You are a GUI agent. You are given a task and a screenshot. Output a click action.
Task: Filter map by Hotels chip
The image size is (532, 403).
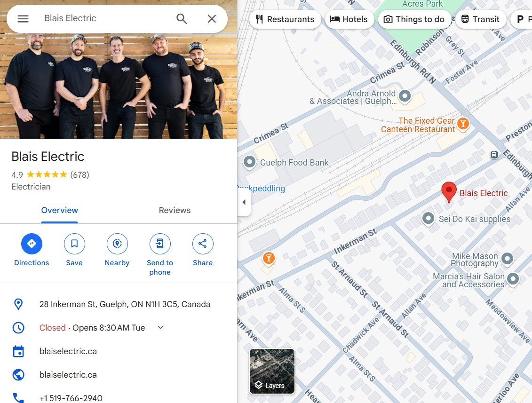pyautogui.click(x=349, y=19)
